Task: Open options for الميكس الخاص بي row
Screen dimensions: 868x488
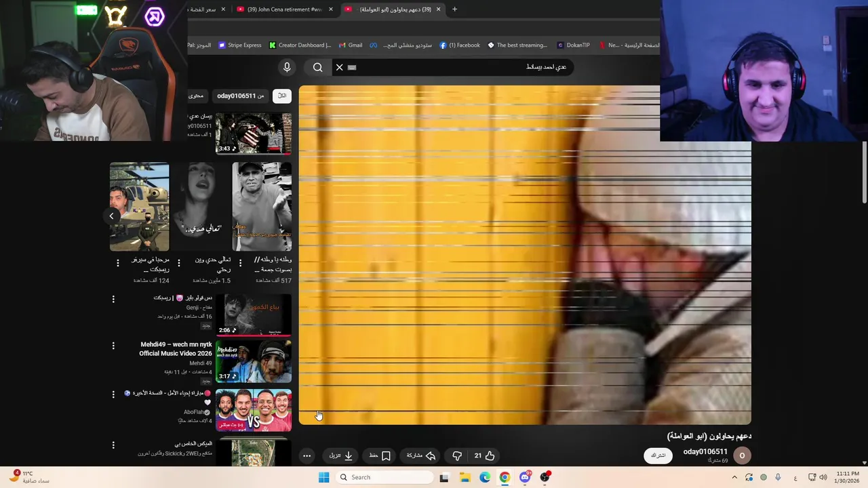Action: (113, 445)
